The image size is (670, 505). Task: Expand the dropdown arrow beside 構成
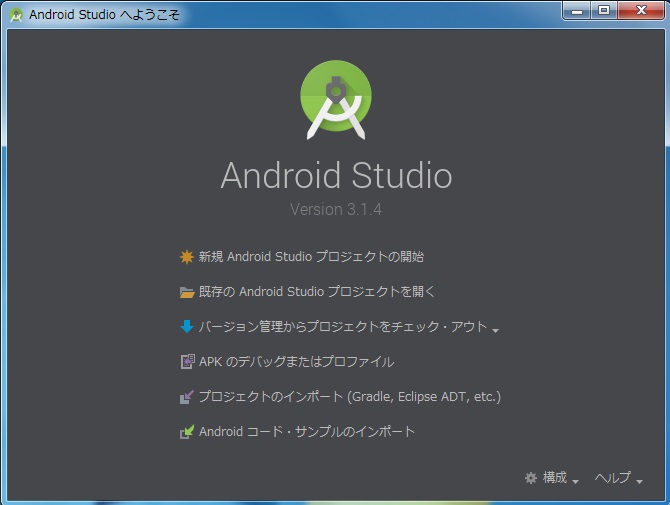pyautogui.click(x=575, y=481)
